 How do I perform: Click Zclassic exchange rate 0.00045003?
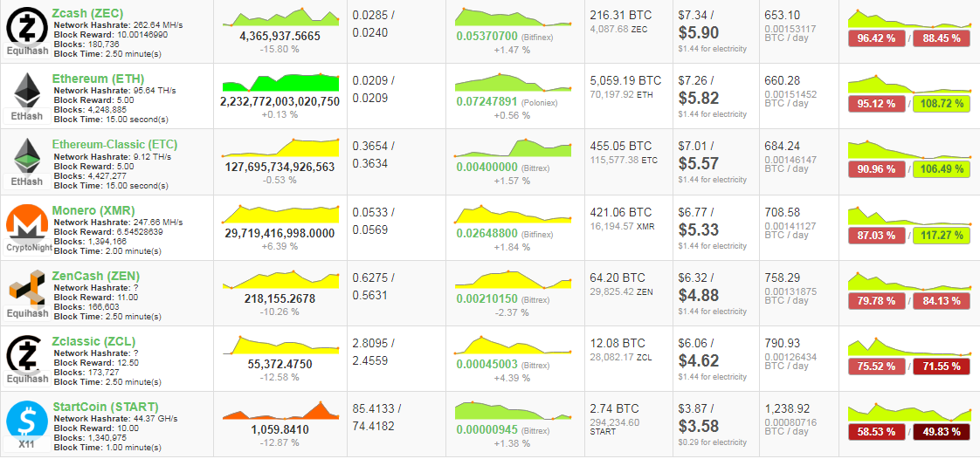pos(487,364)
